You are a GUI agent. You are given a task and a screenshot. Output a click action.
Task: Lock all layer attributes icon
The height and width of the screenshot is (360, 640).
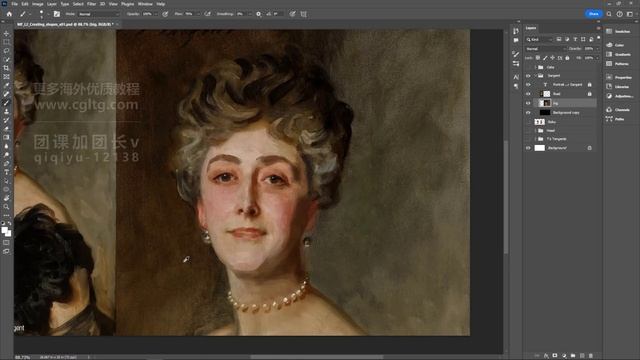point(567,58)
